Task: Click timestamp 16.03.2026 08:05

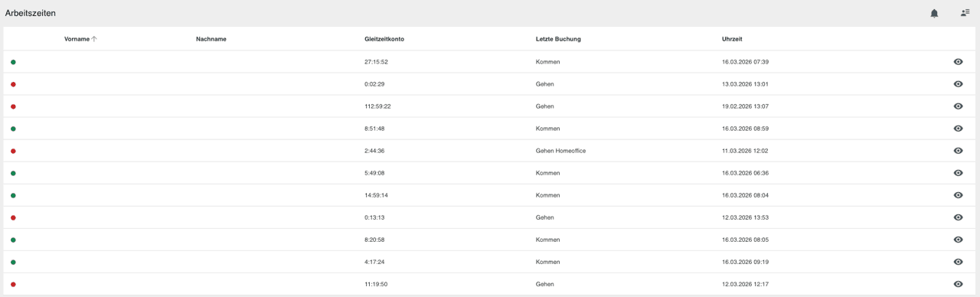Action: 745,240
